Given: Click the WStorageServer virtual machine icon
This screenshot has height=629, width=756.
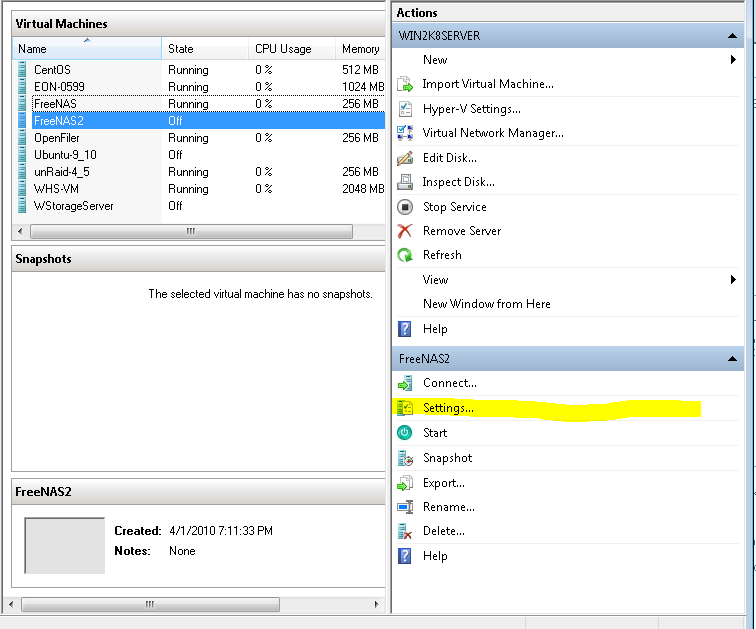Looking at the screenshot, I should (x=22, y=206).
